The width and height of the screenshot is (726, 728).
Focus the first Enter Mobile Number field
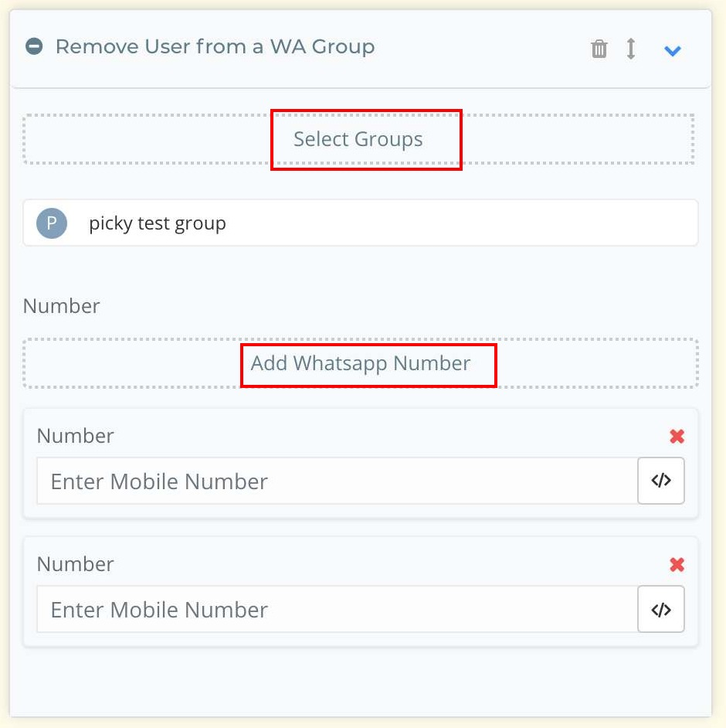(337, 481)
